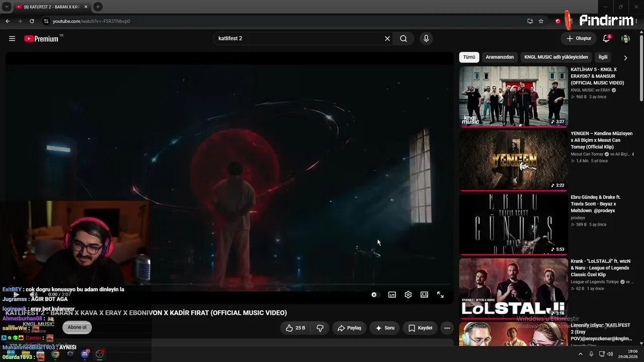The height and width of the screenshot is (362, 644).
Task: View site information icon in address bar
Action: coord(46,21)
